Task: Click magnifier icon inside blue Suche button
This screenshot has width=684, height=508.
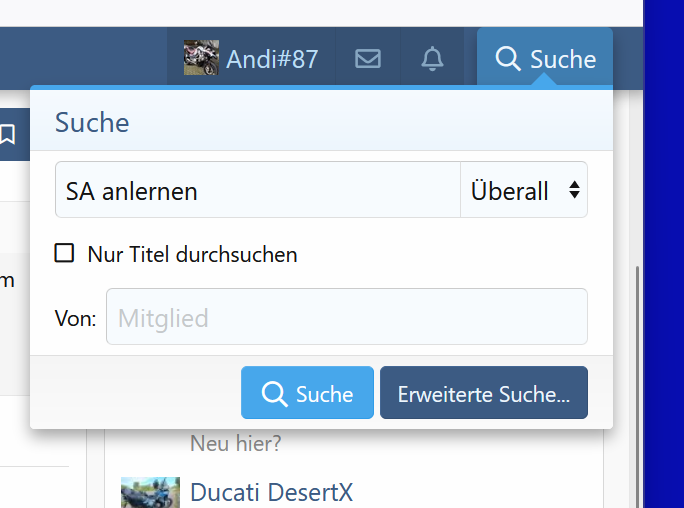Action: (274, 394)
